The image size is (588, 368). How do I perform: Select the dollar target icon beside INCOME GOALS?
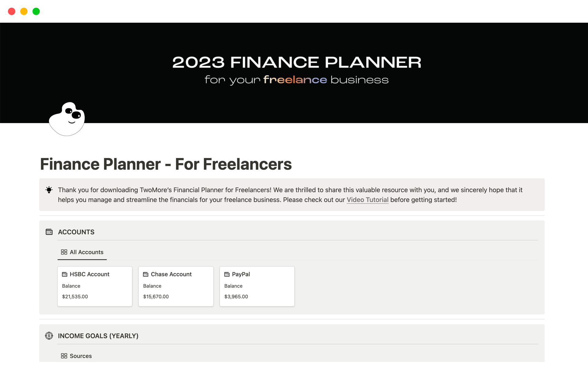pos(49,336)
